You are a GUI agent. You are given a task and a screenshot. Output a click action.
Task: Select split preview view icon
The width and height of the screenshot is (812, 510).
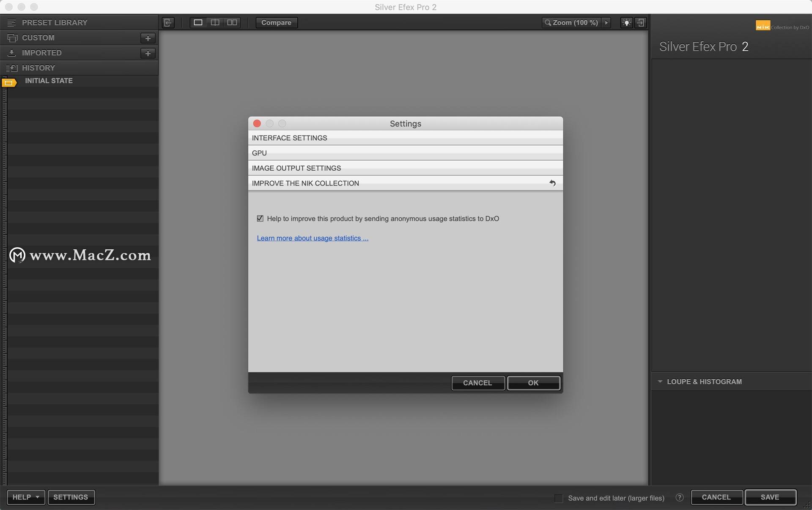[215, 22]
